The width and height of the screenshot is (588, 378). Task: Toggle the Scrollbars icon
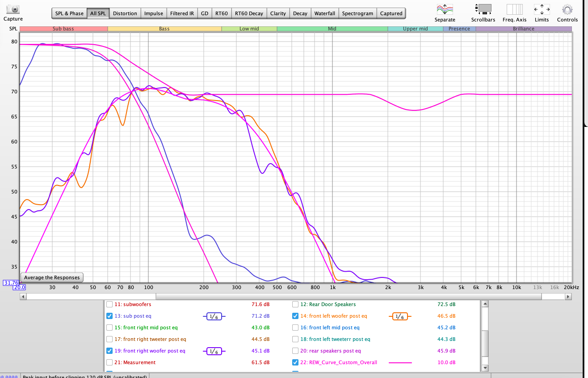[x=483, y=9]
